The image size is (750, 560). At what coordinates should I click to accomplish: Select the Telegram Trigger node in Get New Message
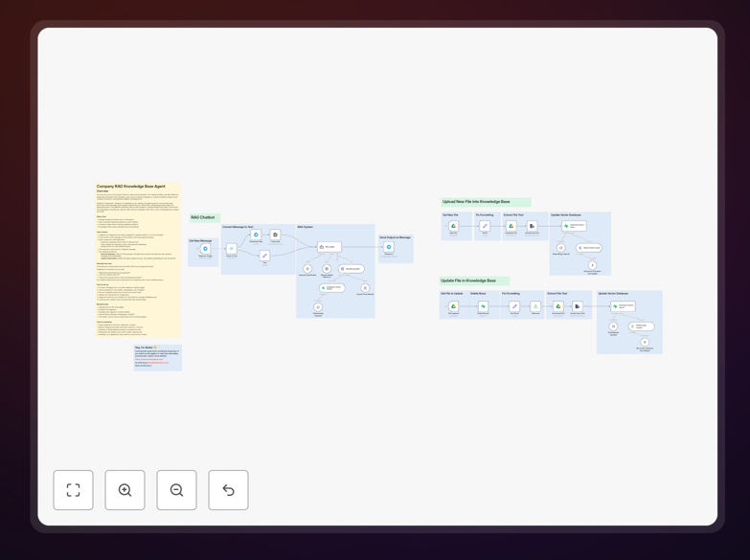click(206, 249)
